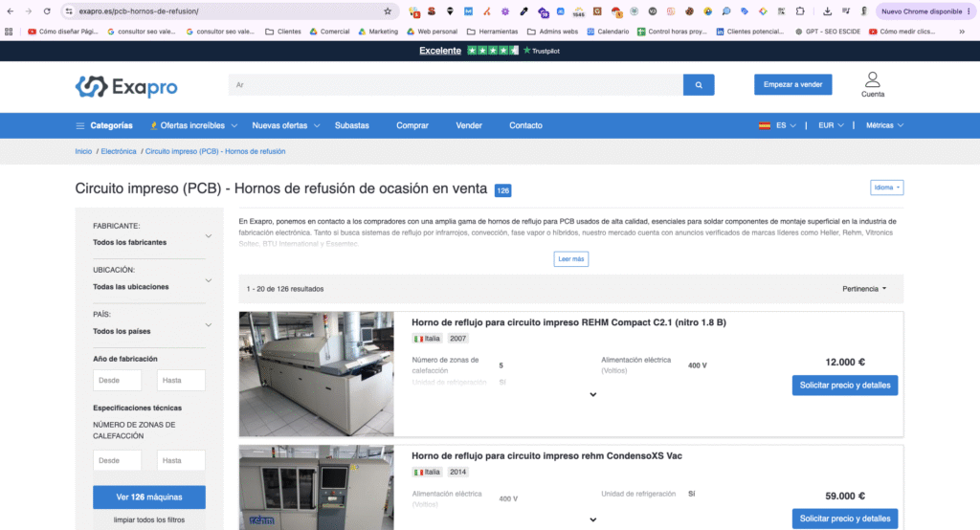Image resolution: width=980 pixels, height=530 pixels.
Task: Click Ver 126 máquinas button
Action: click(149, 497)
